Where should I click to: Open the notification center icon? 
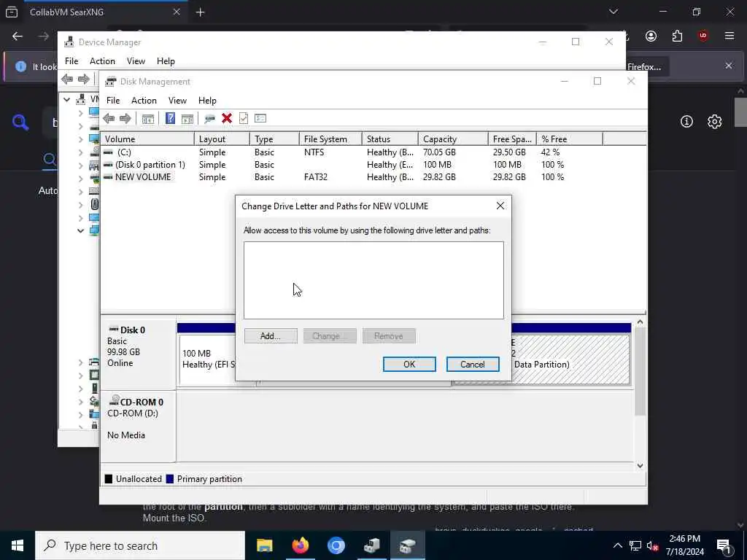[x=724, y=545]
